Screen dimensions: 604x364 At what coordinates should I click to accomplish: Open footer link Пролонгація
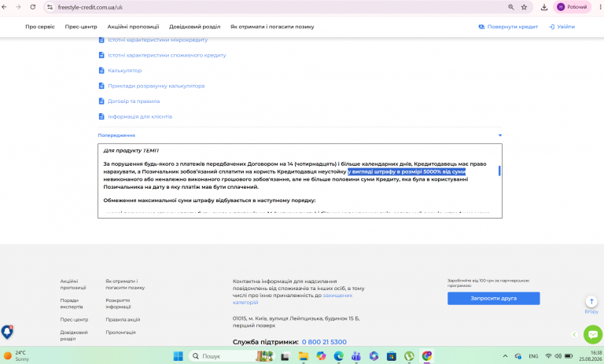[x=120, y=332]
